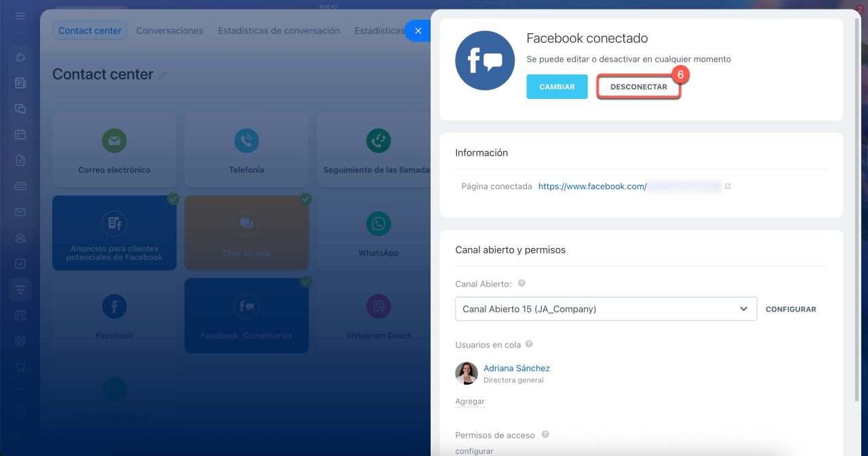Open the drive storage icon in left sidebar
This screenshot has width=868, height=456.
pos(20,186)
